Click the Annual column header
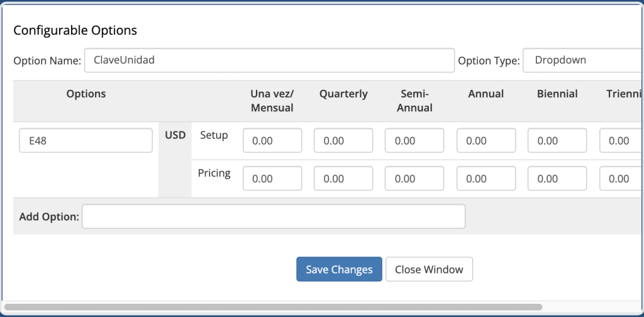 [486, 94]
